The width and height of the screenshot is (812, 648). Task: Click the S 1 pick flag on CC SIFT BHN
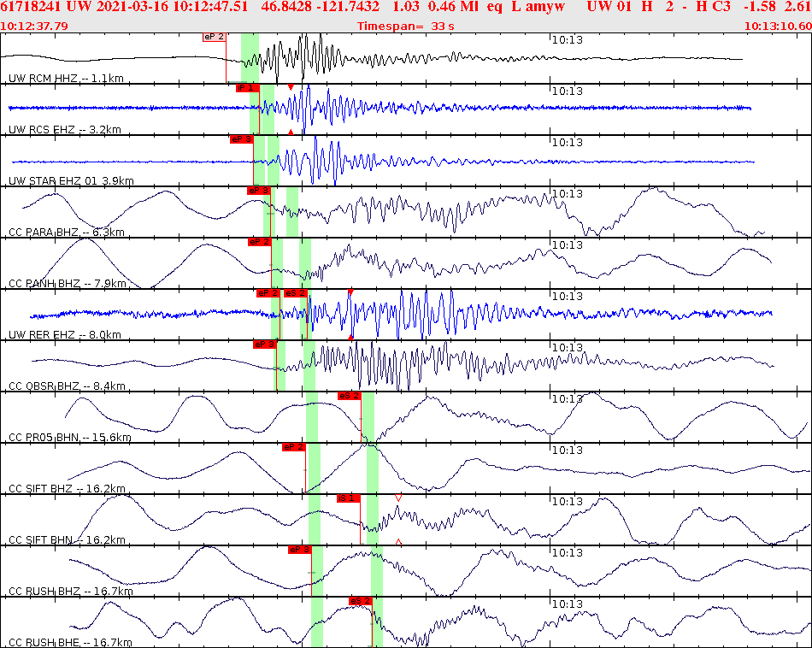click(x=347, y=499)
